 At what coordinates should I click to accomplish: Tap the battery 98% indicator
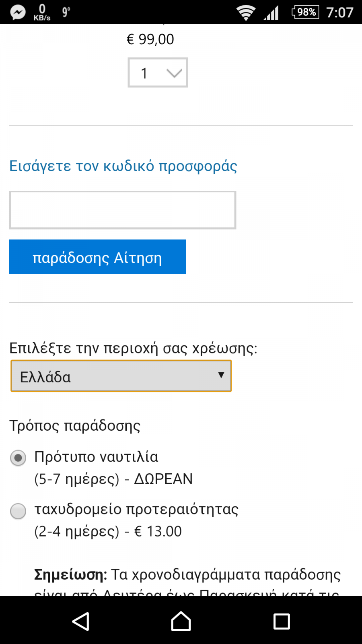305,12
